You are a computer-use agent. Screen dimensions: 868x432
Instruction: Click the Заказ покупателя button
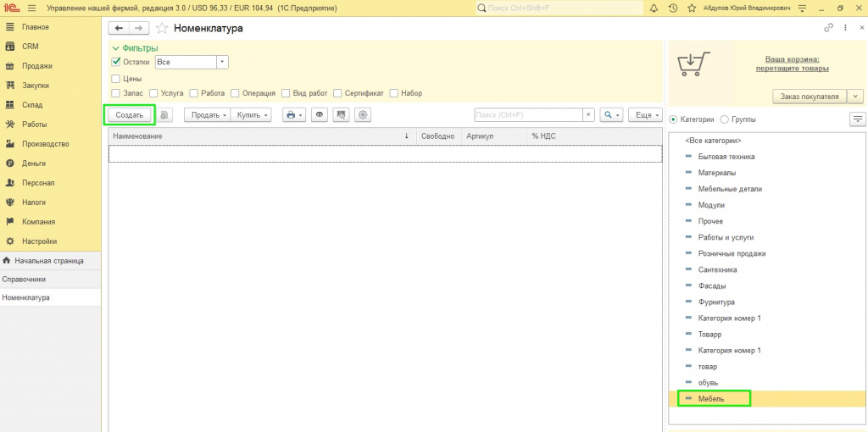pyautogui.click(x=810, y=97)
